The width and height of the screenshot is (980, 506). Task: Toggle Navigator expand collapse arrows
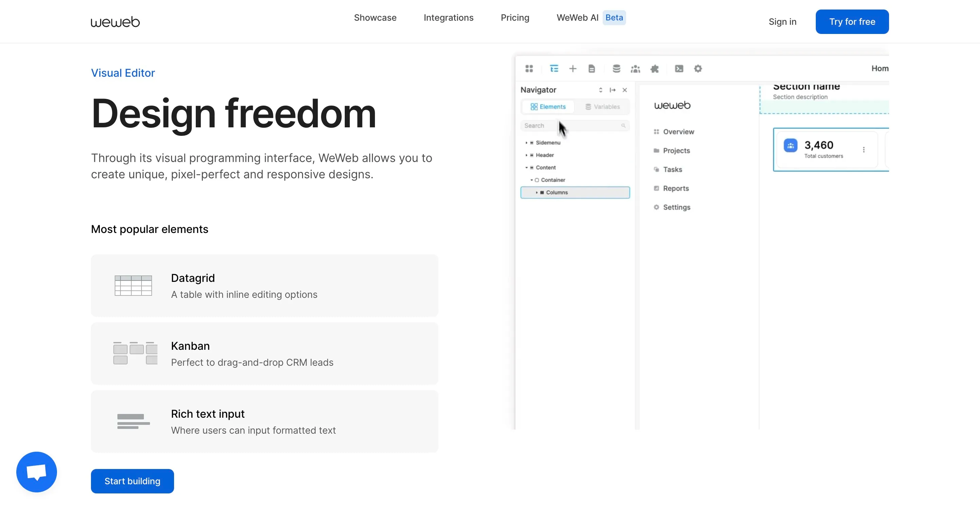point(601,90)
